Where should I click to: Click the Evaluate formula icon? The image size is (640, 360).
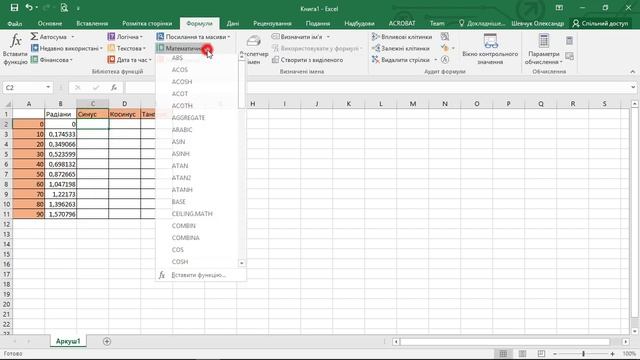tap(445, 60)
